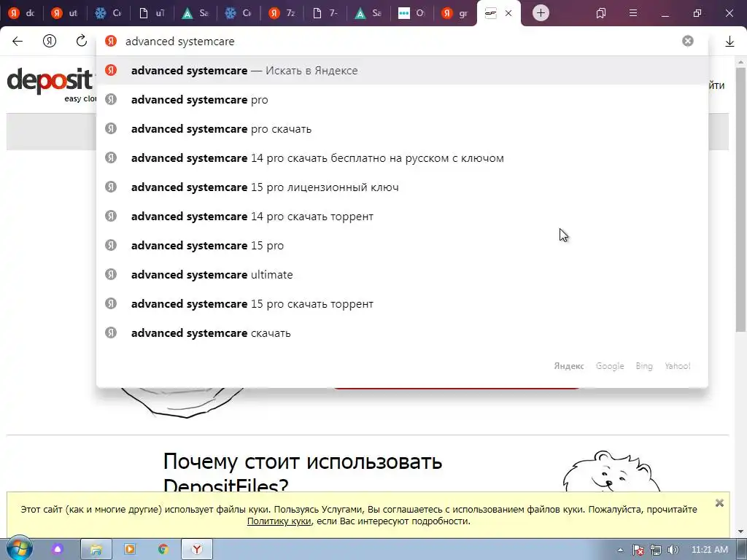
Task: Switch search engine to Bing
Action: click(644, 366)
